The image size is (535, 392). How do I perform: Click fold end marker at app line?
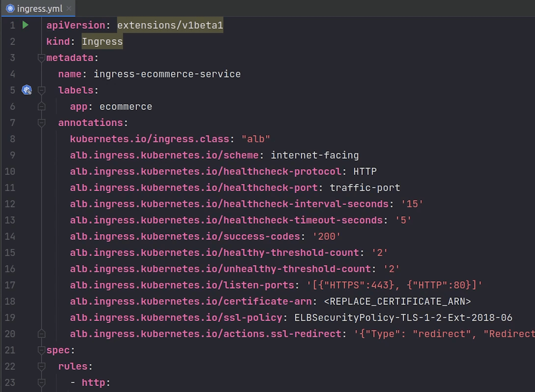pos(41,107)
